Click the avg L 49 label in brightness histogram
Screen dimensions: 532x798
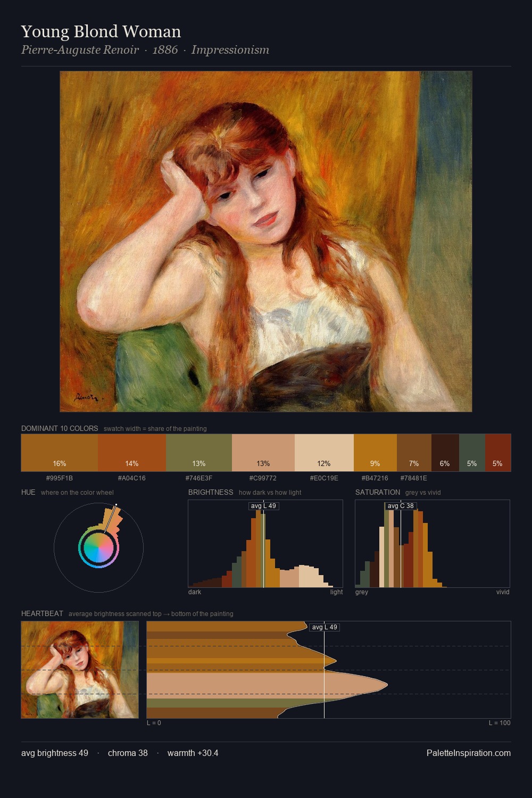point(263,506)
